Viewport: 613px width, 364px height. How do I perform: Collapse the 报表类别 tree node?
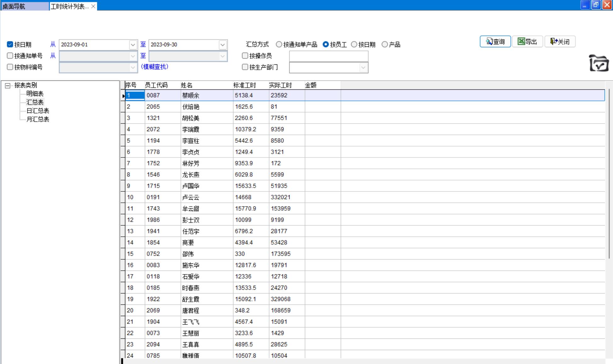click(8, 85)
